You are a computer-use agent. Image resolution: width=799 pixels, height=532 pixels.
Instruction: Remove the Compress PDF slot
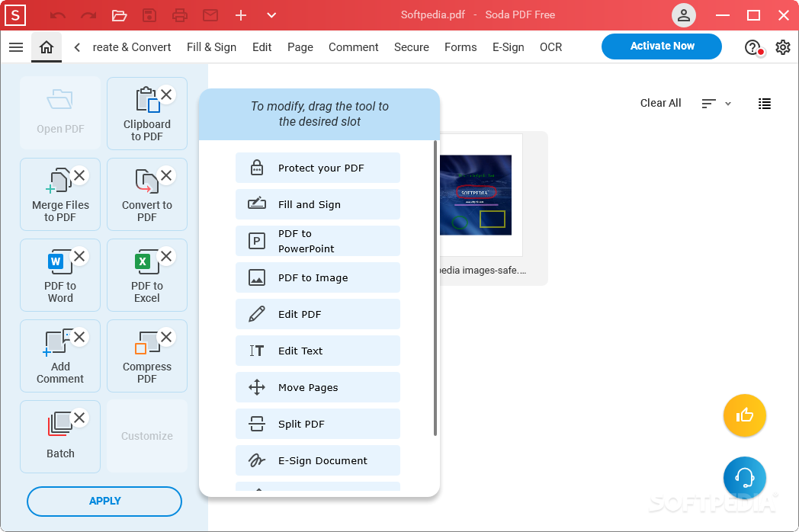166,337
